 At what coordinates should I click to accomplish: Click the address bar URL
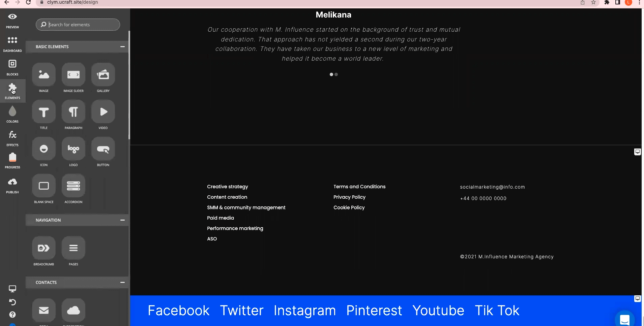click(72, 2)
